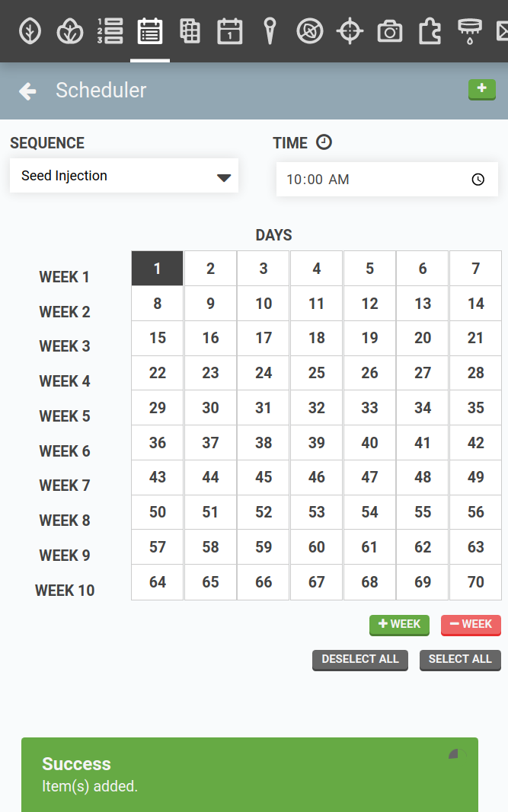508x812 pixels.
Task: Open the Sequences numbered-list icon in the toolbar
Action: tap(110, 31)
